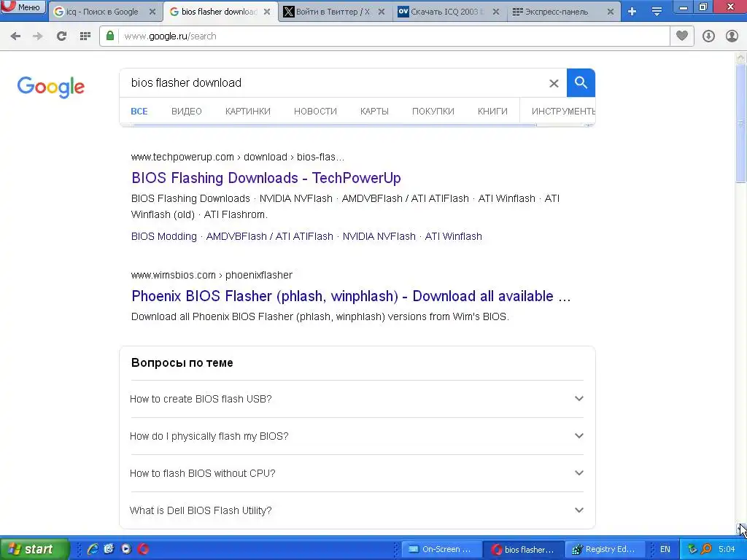Screen dimensions: 747x560
Task: Click into the Google search text field
Action: [x=333, y=83]
